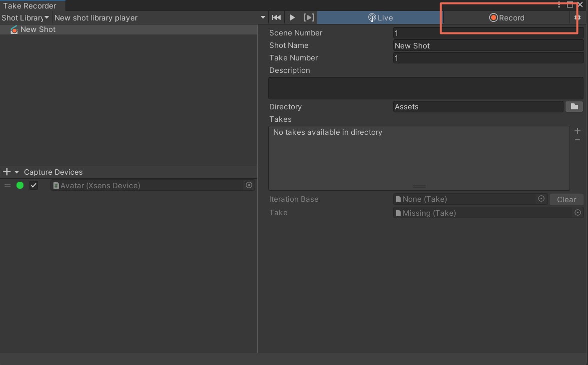Select the New Shot clapperboard icon

pyautogui.click(x=13, y=29)
